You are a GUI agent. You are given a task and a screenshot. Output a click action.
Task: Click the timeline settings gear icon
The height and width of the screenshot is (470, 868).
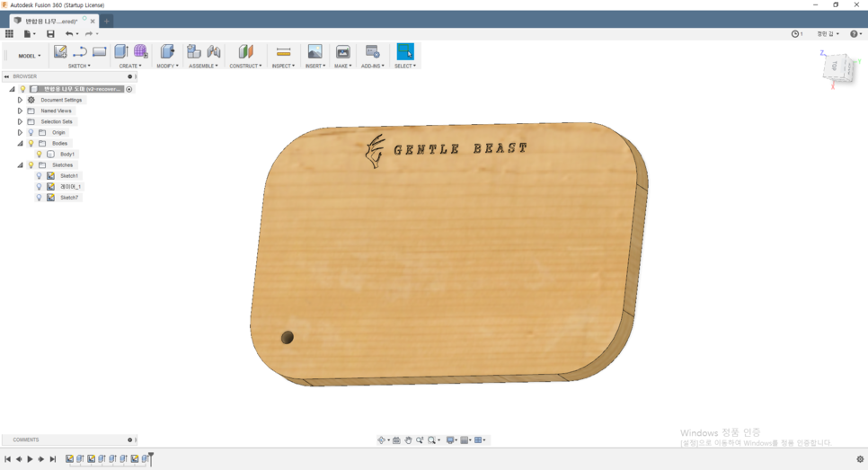860,459
